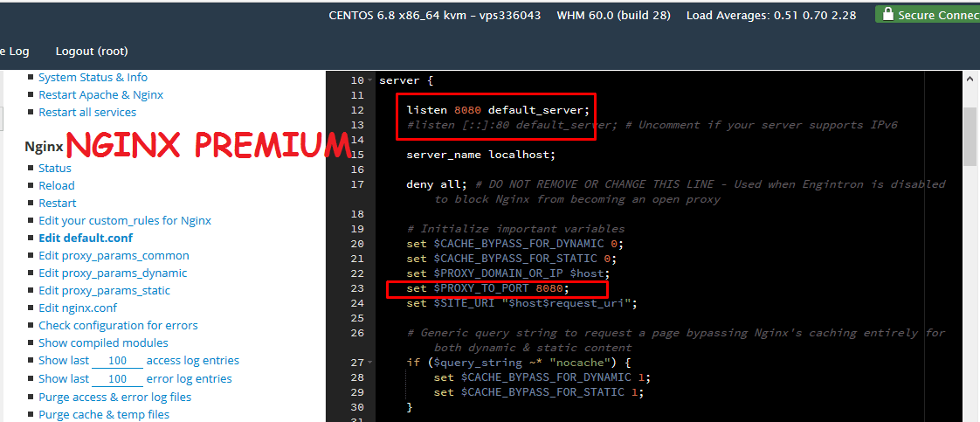This screenshot has height=422, width=980.
Task: Click access log entries count field
Action: [118, 362]
